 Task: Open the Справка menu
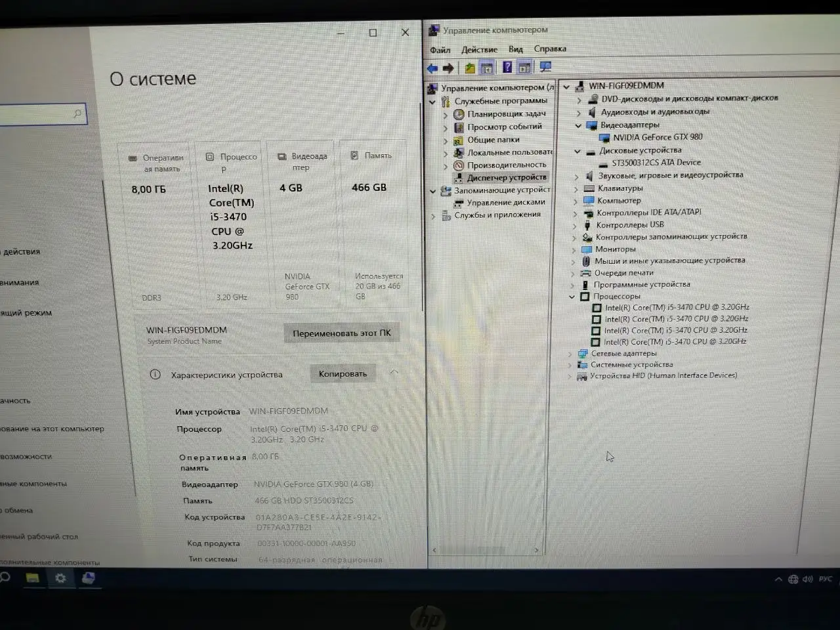[x=550, y=49]
